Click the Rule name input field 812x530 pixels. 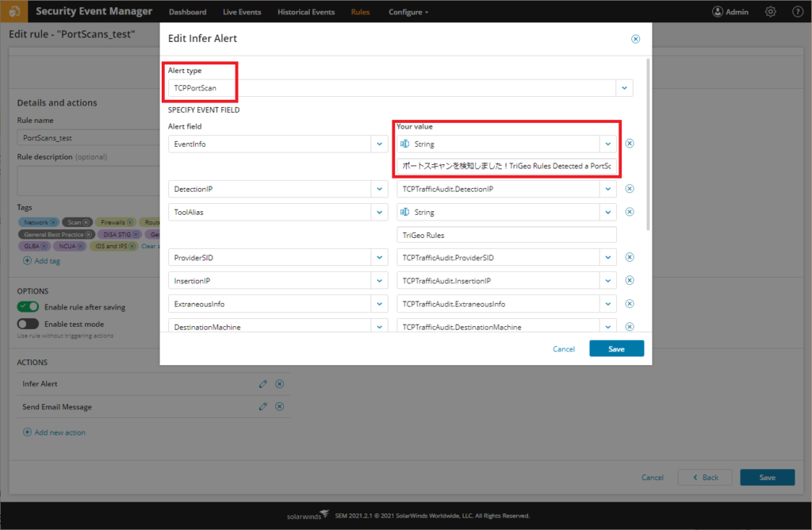[89, 138]
